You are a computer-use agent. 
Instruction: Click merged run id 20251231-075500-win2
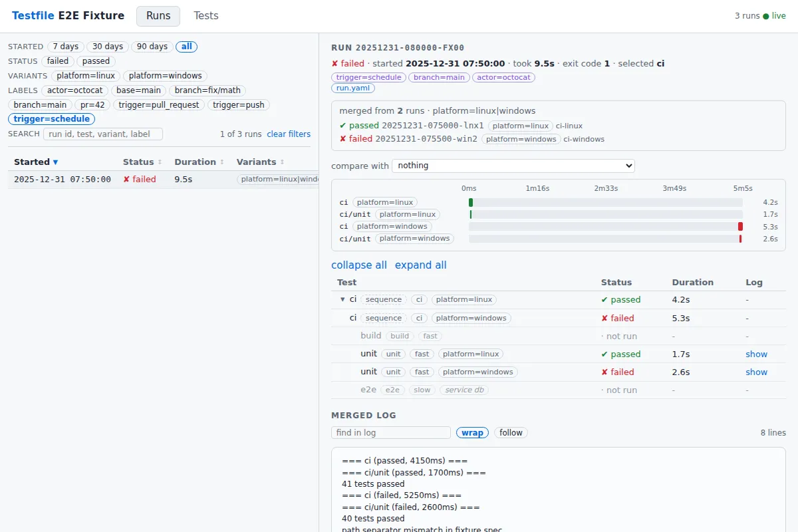coord(426,139)
